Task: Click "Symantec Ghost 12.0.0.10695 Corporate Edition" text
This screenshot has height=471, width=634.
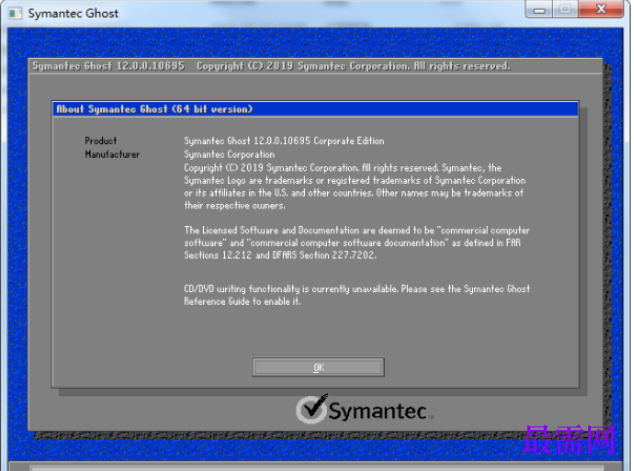Action: click(284, 141)
